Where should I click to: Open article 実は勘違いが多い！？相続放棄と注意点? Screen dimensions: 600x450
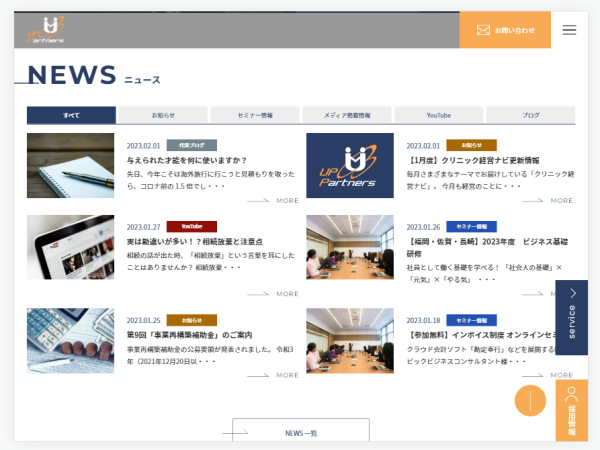coord(195,242)
